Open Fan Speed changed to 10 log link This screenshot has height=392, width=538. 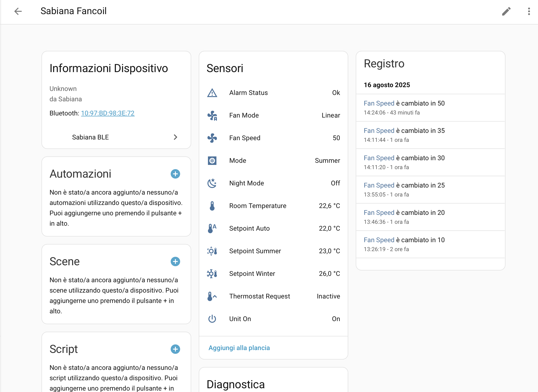[379, 240]
